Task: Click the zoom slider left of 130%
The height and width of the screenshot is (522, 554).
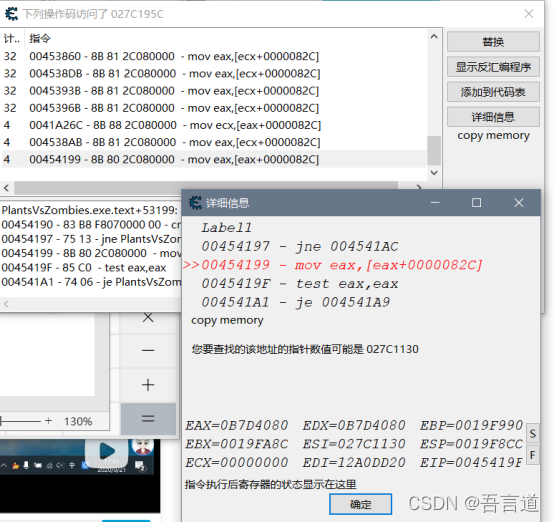Action: (20, 421)
